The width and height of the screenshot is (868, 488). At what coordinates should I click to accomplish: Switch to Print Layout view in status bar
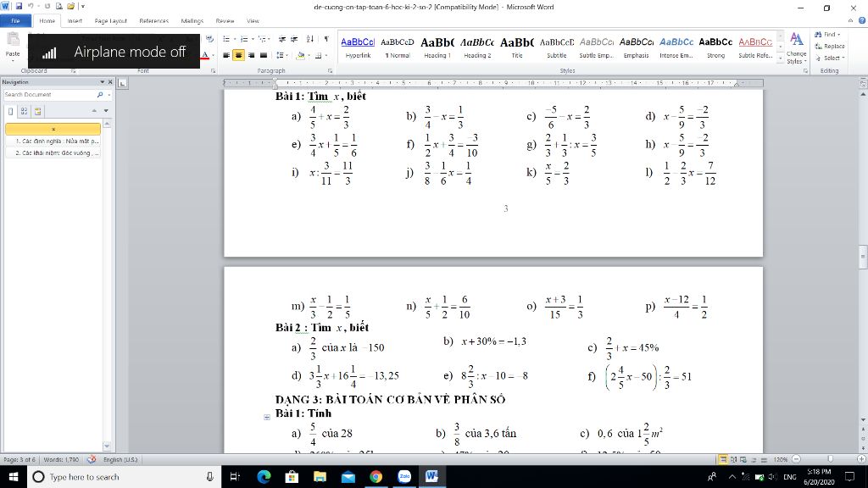722,459
